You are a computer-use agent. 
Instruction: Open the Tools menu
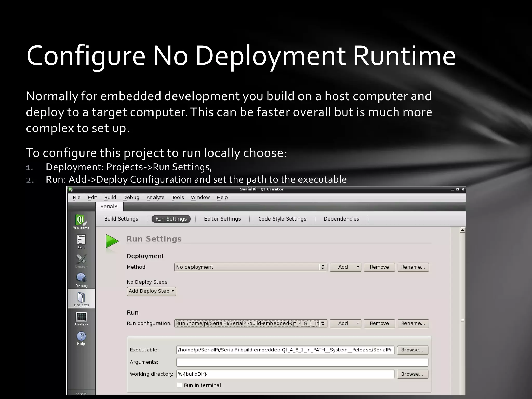178,197
